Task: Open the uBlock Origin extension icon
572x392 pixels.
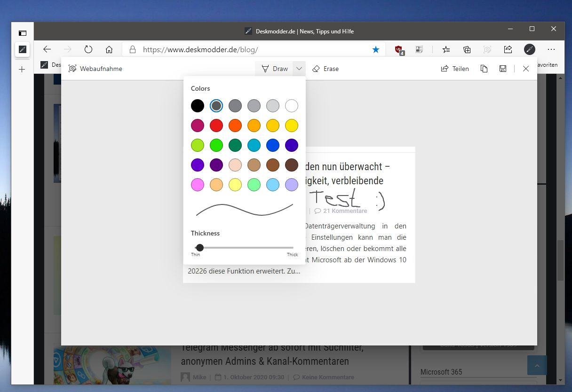Action: pyautogui.click(x=399, y=50)
